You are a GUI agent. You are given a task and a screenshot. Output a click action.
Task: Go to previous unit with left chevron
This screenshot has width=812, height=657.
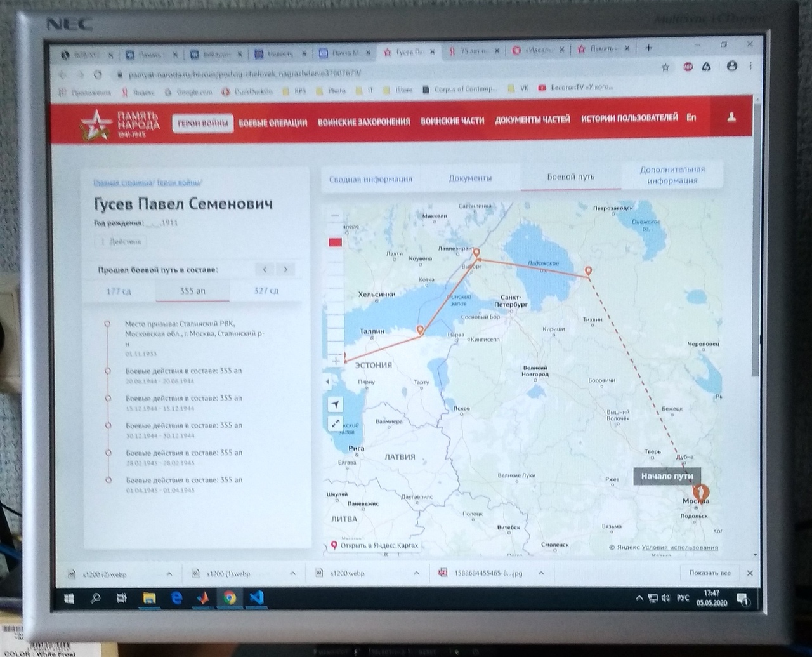point(265,269)
